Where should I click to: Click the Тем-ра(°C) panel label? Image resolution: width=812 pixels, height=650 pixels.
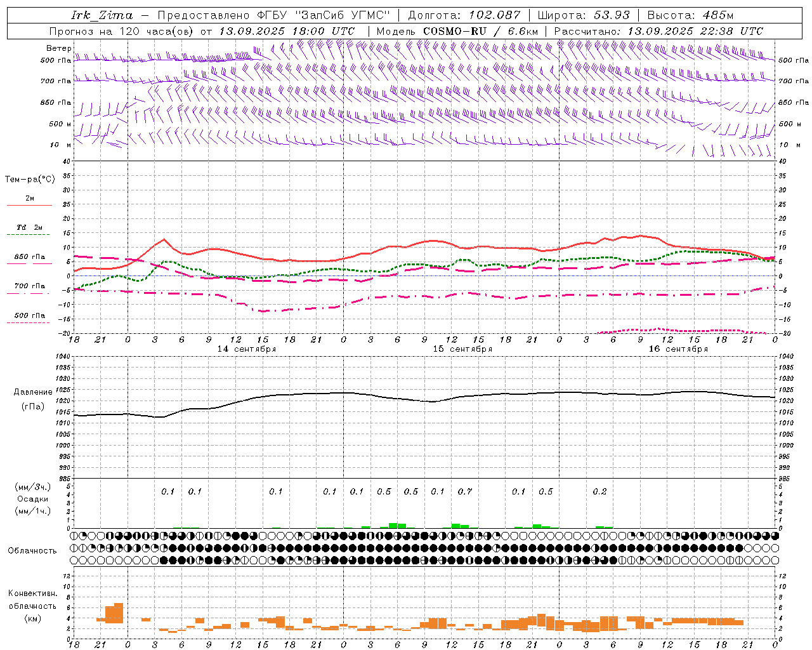coord(30,180)
